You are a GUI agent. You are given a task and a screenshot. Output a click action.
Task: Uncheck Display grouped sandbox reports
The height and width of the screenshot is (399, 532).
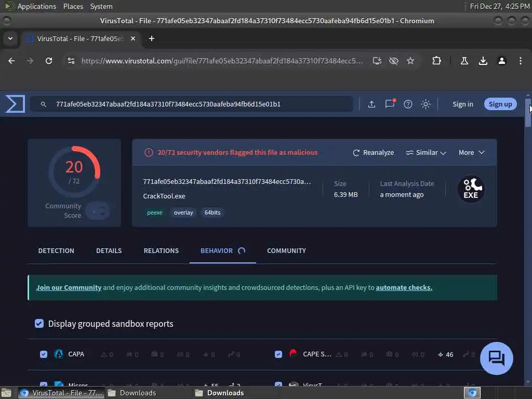[x=39, y=323]
